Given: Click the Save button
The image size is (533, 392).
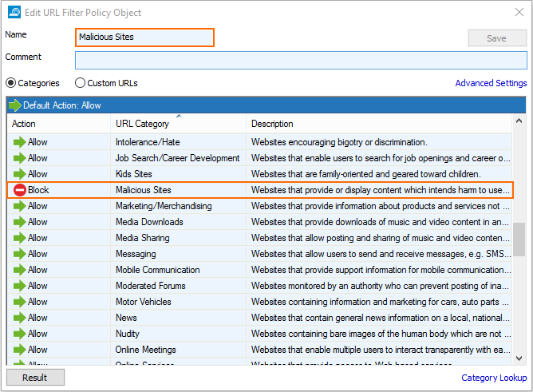Looking at the screenshot, I should click(x=497, y=38).
